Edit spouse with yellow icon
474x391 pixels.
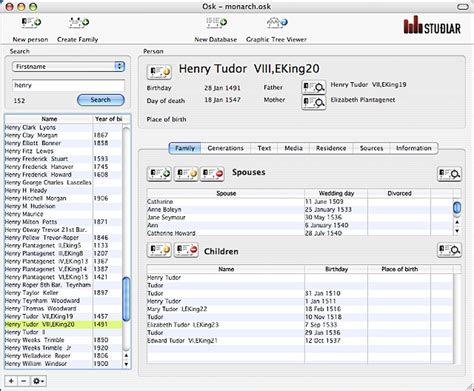186,174
